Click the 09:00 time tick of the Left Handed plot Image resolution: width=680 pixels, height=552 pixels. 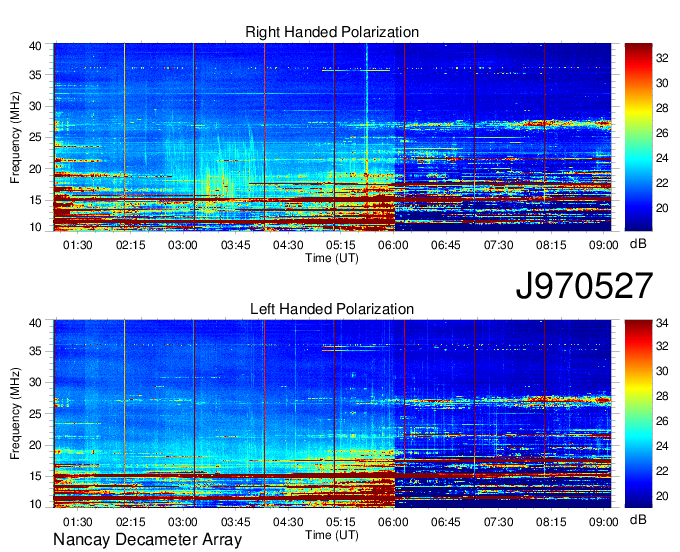click(604, 522)
